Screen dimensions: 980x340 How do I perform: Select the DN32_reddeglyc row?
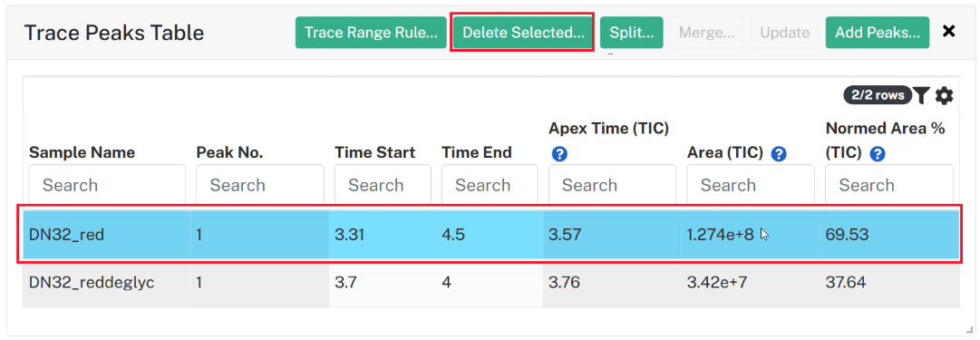491,283
